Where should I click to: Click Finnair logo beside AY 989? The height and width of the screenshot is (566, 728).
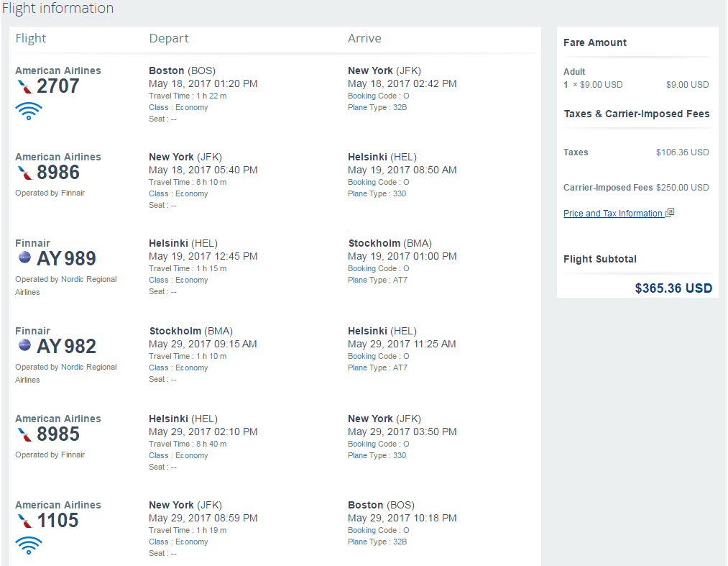coord(24,257)
